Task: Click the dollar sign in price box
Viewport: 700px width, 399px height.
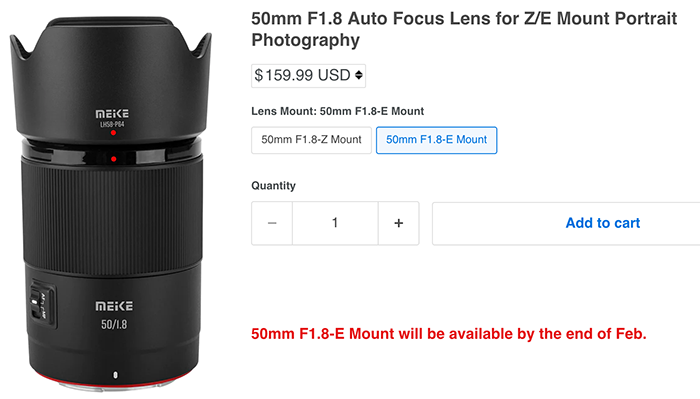Action: click(258, 75)
